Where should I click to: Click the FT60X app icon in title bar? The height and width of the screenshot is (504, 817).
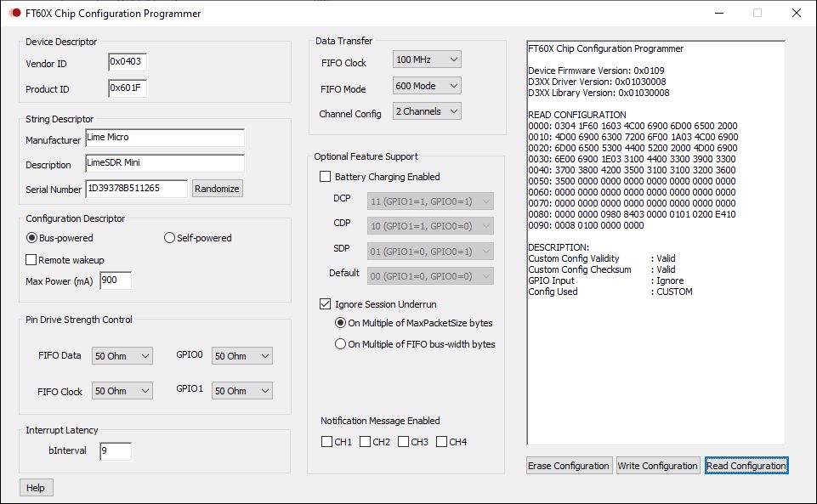click(14, 13)
